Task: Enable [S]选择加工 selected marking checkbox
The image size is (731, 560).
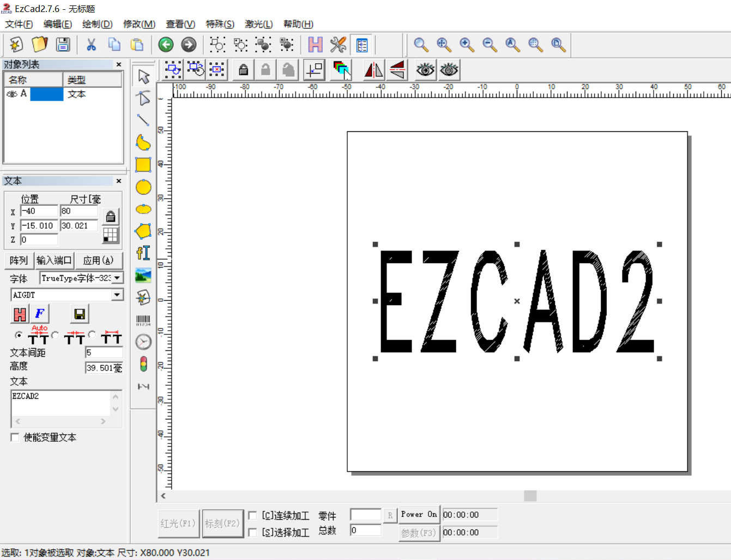Action: (x=252, y=532)
